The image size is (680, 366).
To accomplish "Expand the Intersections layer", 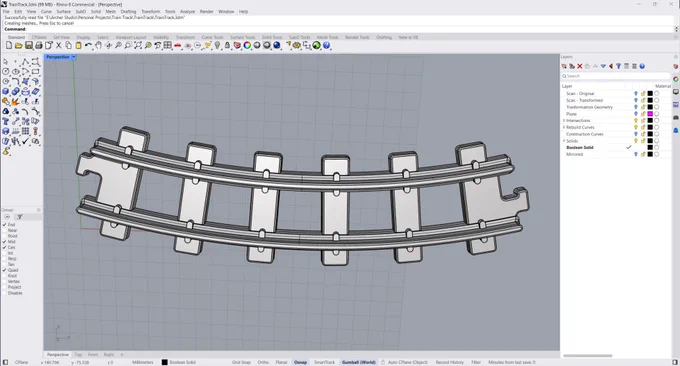I will pyautogui.click(x=564, y=121).
